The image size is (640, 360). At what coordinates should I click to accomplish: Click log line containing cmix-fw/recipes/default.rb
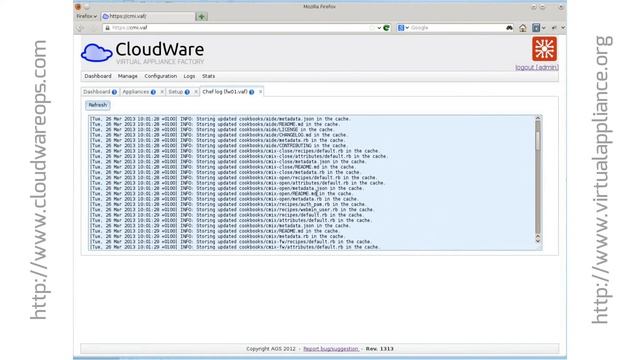[231, 242]
